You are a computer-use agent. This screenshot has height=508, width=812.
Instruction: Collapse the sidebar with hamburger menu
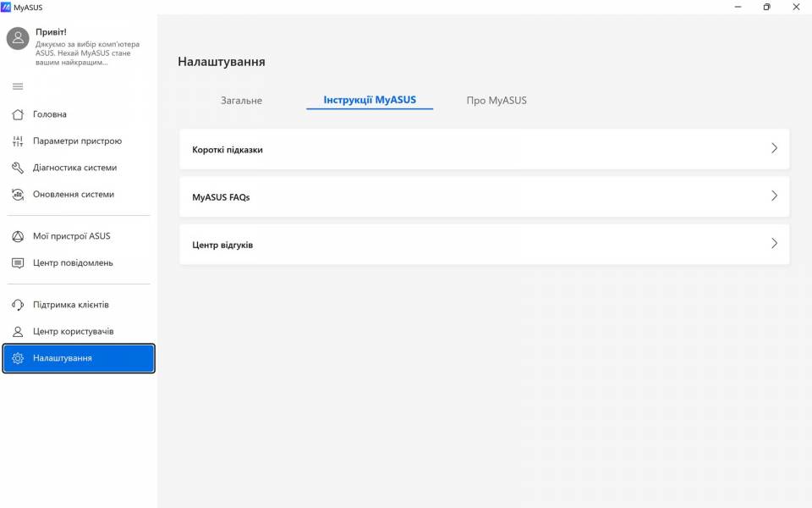[x=18, y=86]
